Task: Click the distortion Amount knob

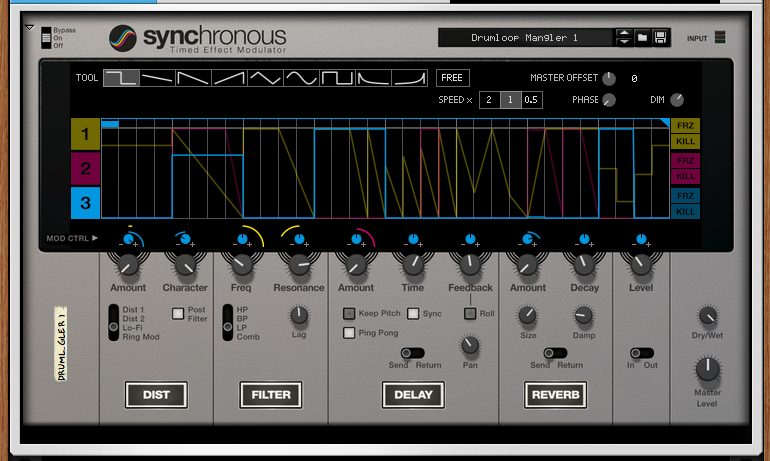Action: [128, 265]
